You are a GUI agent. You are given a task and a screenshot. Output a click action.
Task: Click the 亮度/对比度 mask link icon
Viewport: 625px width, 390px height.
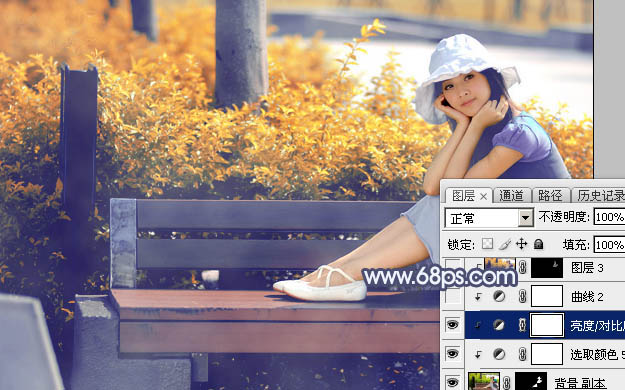(x=523, y=325)
